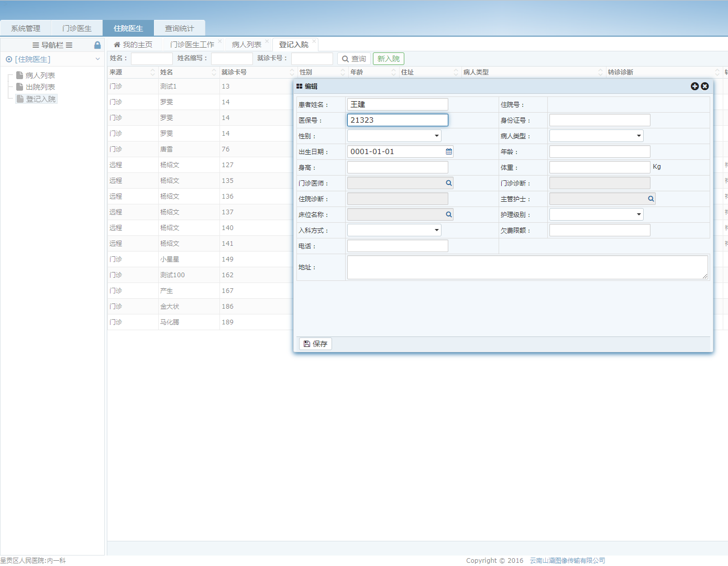
Task: Click the 体重 input field
Action: coord(600,167)
